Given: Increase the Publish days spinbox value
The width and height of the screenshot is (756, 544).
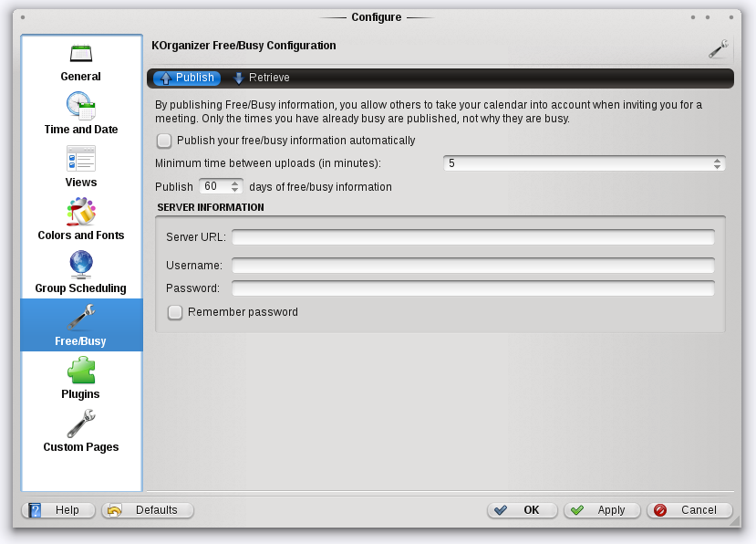Looking at the screenshot, I should tap(234, 183).
